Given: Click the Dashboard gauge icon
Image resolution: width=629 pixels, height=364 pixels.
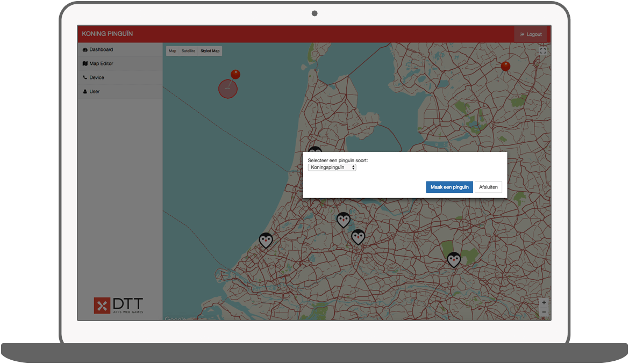Looking at the screenshot, I should pyautogui.click(x=85, y=49).
